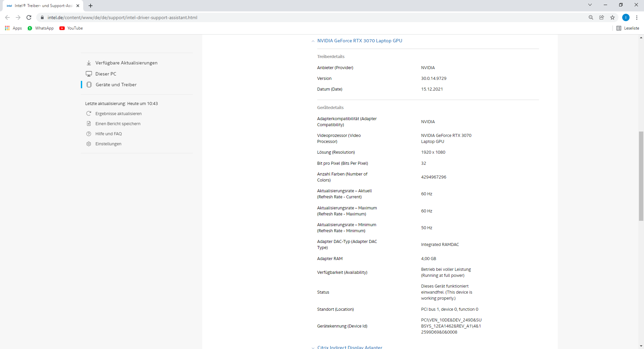The height and width of the screenshot is (349, 644).
Task: Click the document icon beside Bericht speichern
Action: point(89,123)
